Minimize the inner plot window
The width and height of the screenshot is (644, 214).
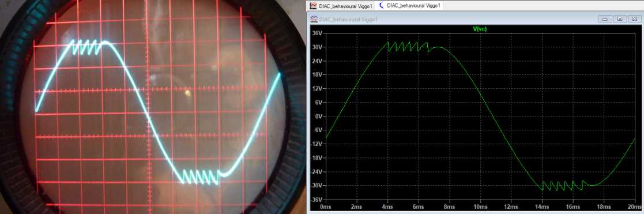click(605, 19)
